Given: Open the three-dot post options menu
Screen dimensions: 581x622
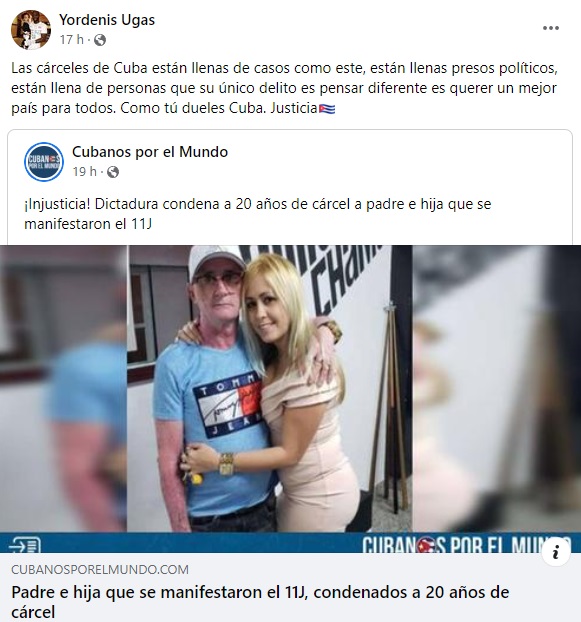Looking at the screenshot, I should tap(551, 28).
